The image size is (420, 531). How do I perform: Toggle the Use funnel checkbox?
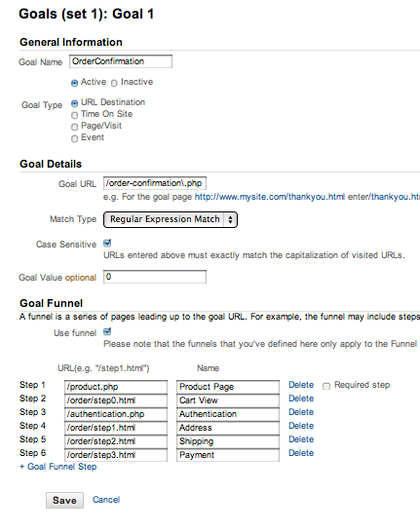click(107, 331)
